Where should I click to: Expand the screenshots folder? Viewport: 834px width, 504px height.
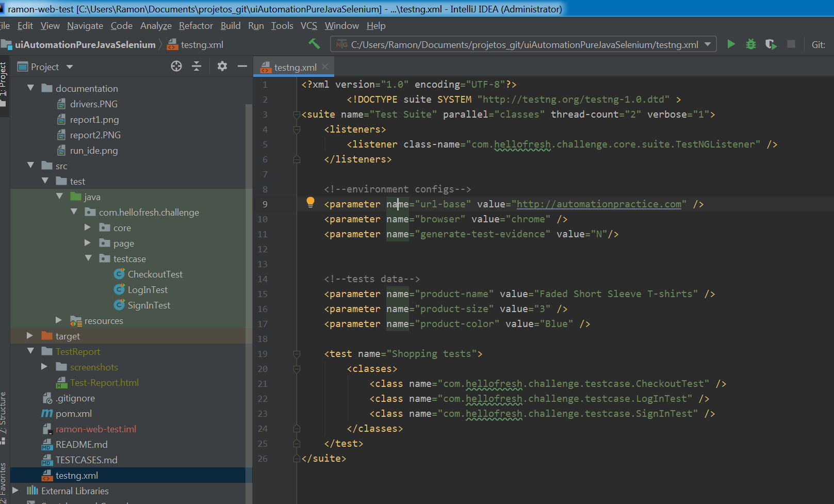pyautogui.click(x=44, y=367)
